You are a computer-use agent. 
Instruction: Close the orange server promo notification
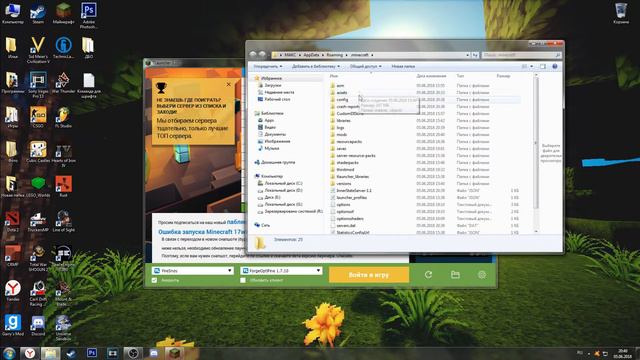(x=229, y=84)
